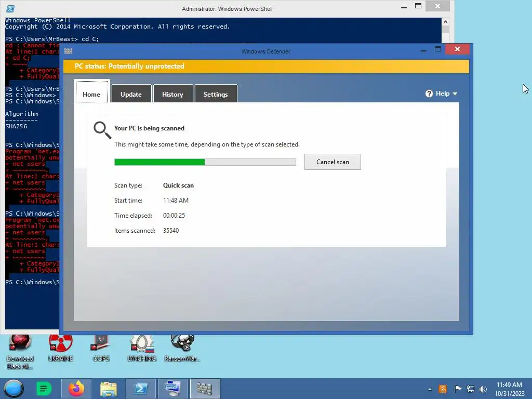Click the Windows Defender title bar icon
The width and height of the screenshot is (532, 399).
click(68, 51)
